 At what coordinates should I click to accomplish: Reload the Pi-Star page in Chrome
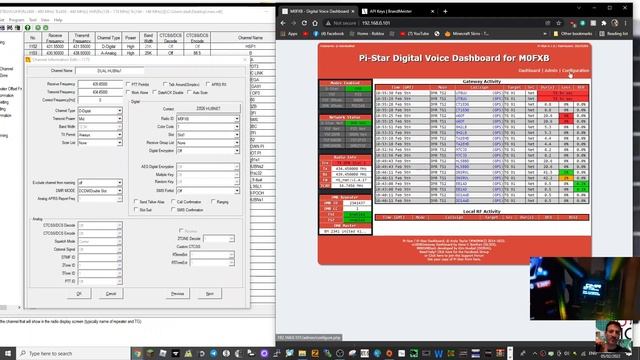point(304,23)
